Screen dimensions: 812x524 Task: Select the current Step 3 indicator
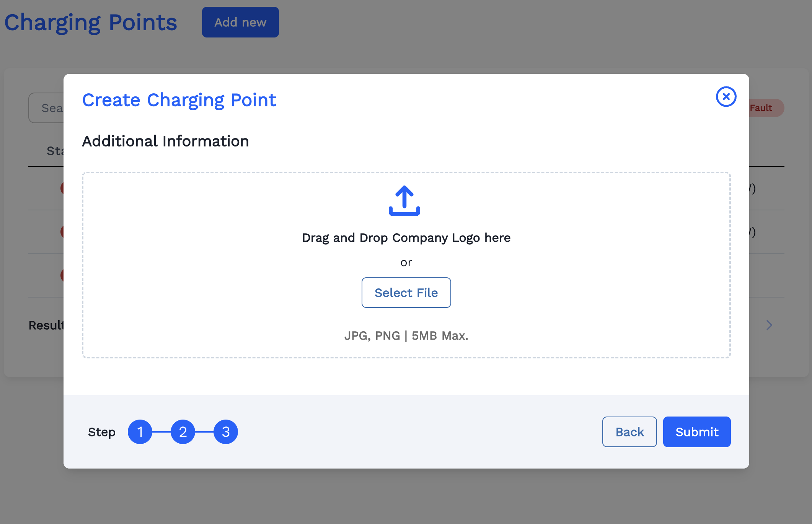(x=226, y=431)
